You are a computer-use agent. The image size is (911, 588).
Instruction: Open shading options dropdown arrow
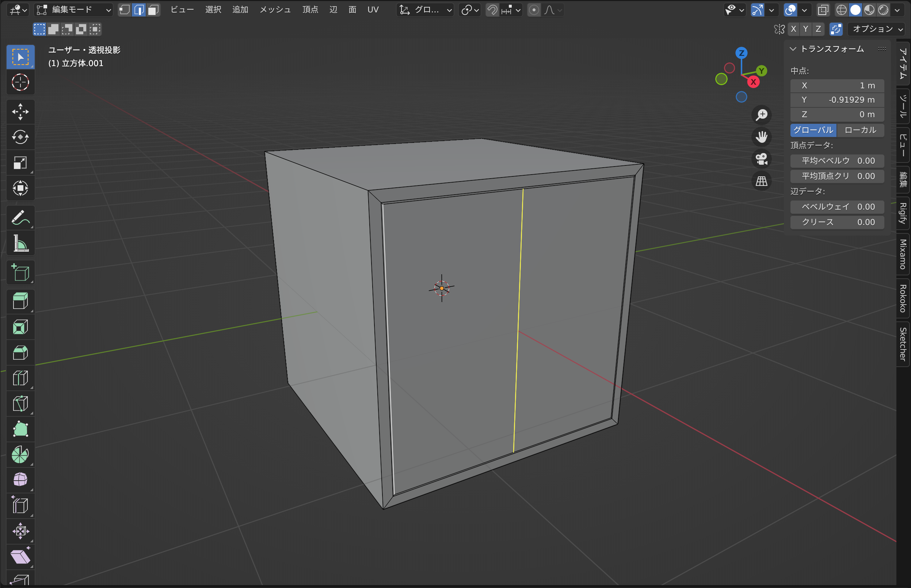point(897,9)
